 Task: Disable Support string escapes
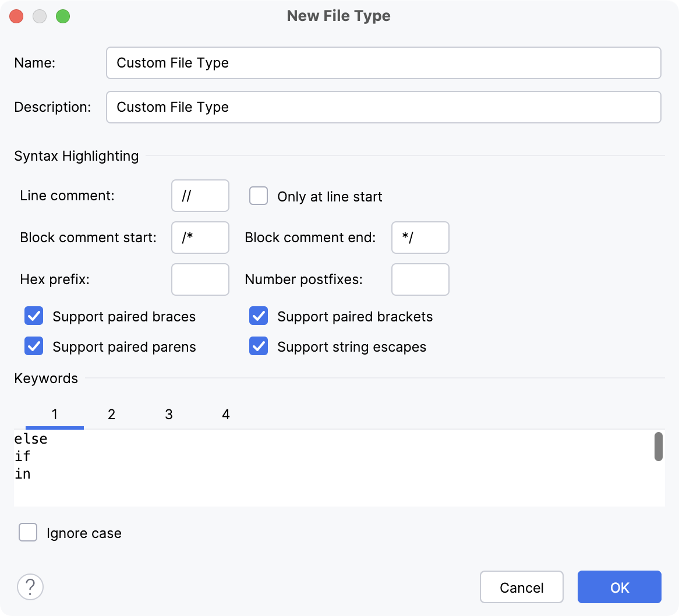point(258,346)
